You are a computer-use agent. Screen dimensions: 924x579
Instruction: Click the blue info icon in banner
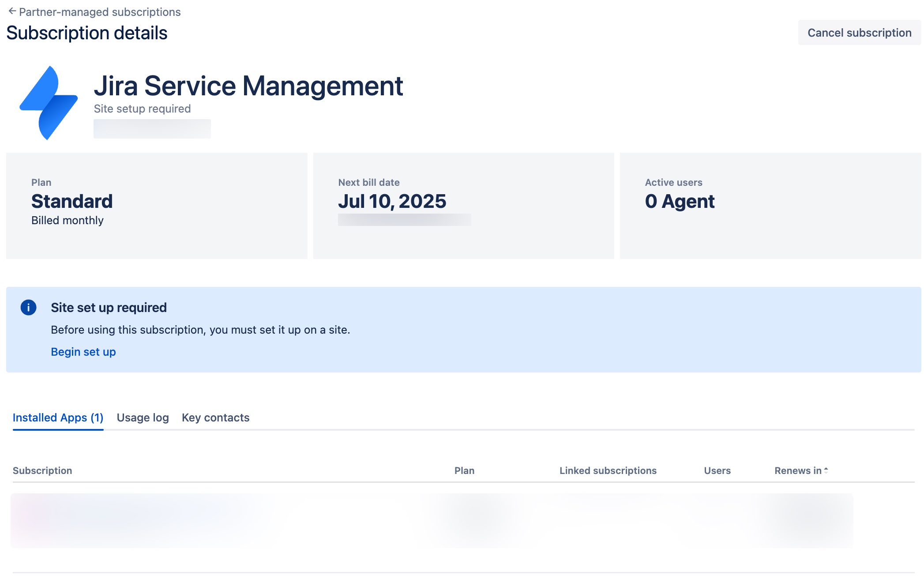(29, 308)
